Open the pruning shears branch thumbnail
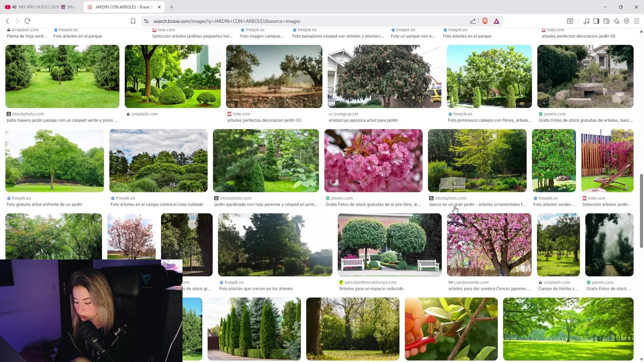Image resolution: width=644 pixels, height=362 pixels. (451, 329)
